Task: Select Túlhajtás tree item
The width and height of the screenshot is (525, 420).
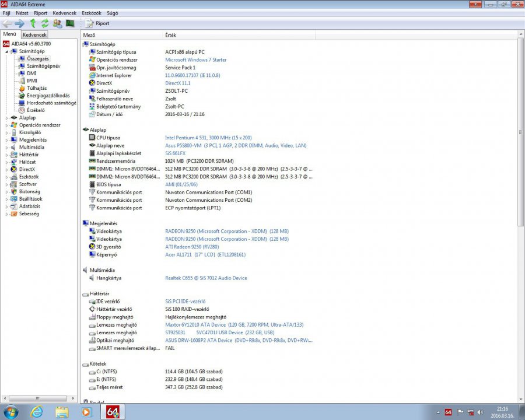Action: click(37, 88)
